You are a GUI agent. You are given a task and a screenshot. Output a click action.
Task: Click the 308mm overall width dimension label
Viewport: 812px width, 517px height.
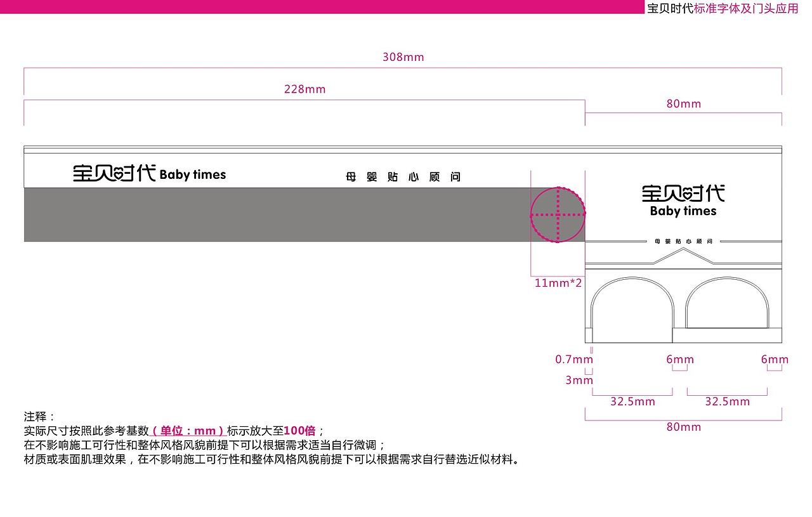(x=402, y=57)
